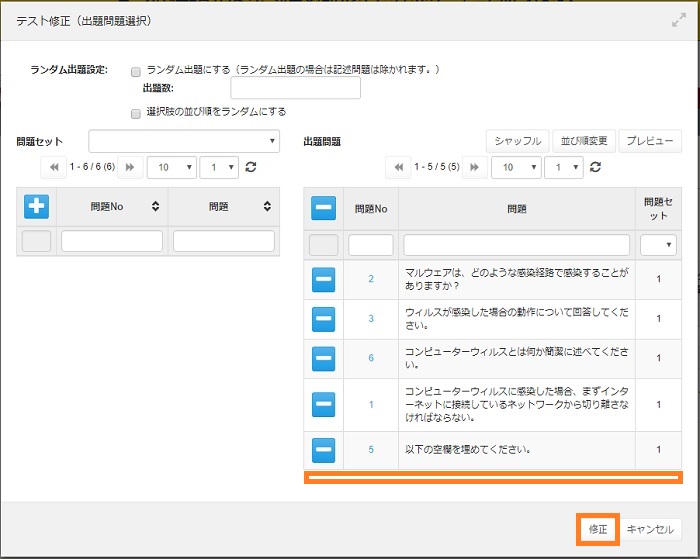Image resolution: width=700 pixels, height=559 pixels.
Task: Click the 並び順変更 button
Action: coord(584,141)
